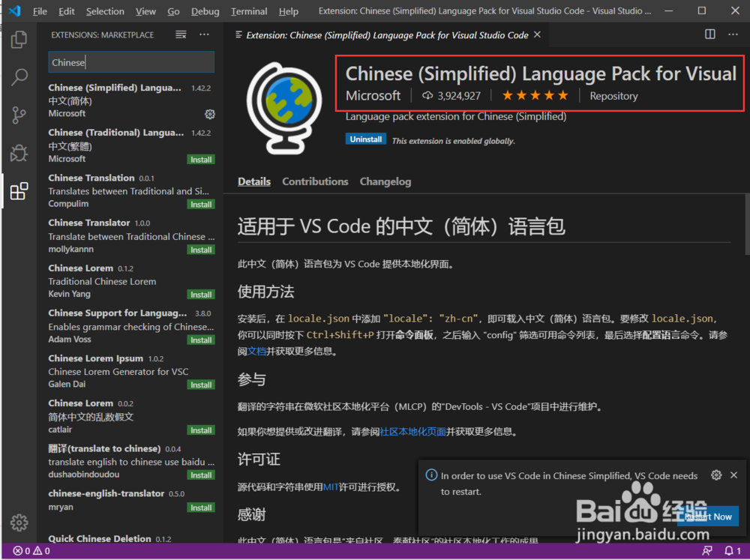750x560 pixels.
Task: Click the Restart Now button
Action: (x=708, y=516)
